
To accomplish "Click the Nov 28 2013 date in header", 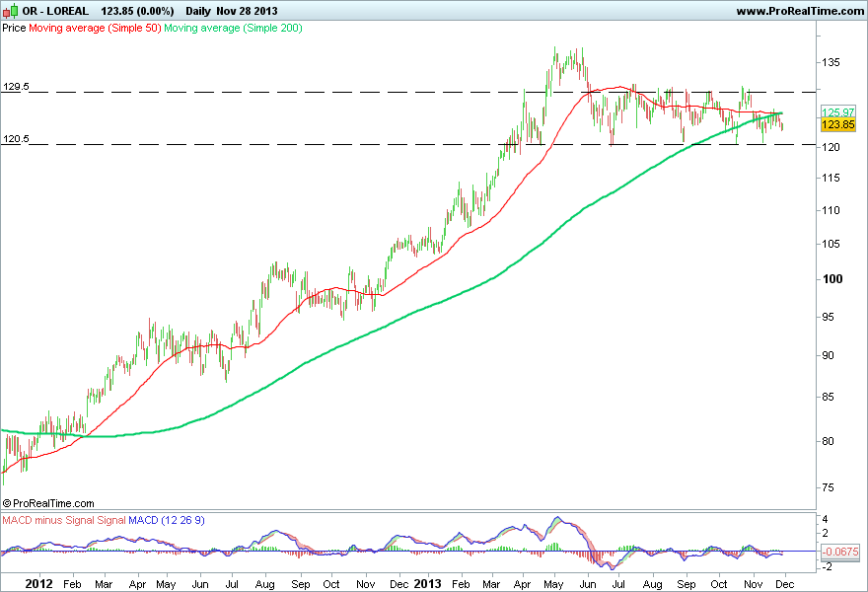I will coord(247,11).
